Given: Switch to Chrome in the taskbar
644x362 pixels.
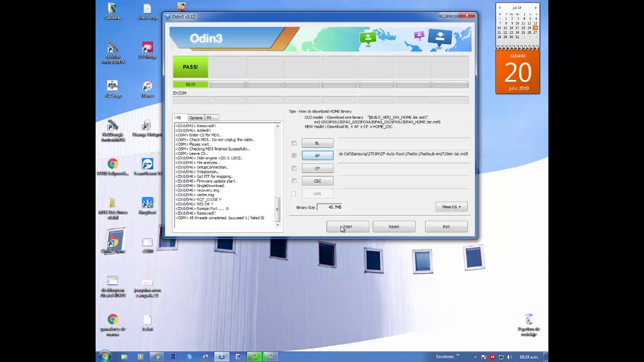Looking at the screenshot, I should 156,357.
